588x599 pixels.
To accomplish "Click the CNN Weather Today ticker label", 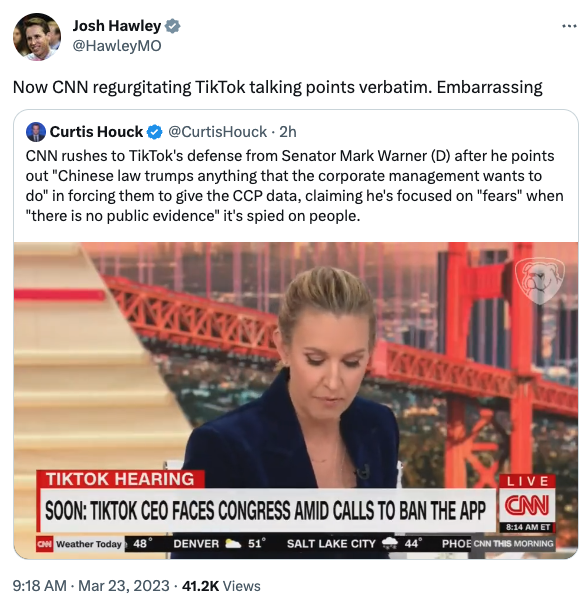I will point(81,544).
